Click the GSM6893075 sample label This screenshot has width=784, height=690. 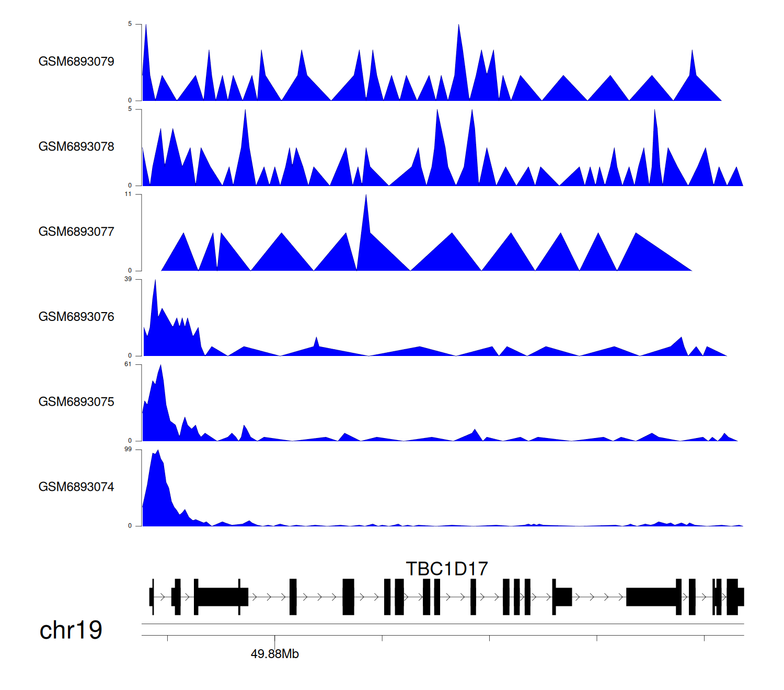point(76,402)
